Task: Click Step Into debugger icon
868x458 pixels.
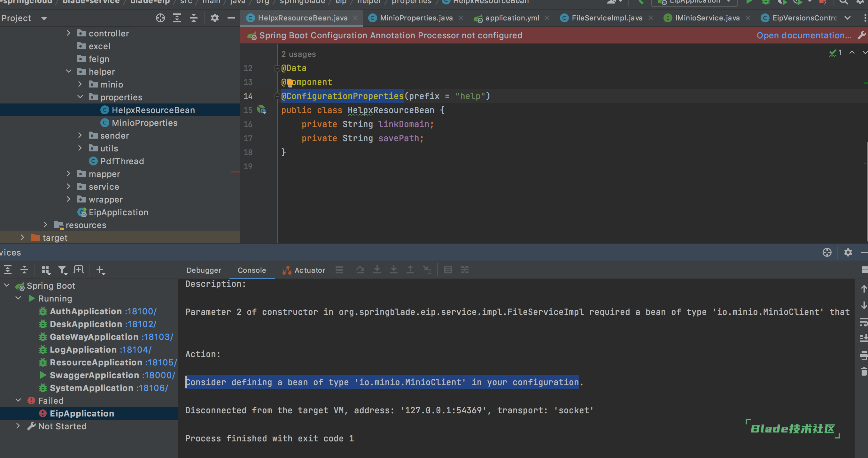Action: tap(377, 270)
